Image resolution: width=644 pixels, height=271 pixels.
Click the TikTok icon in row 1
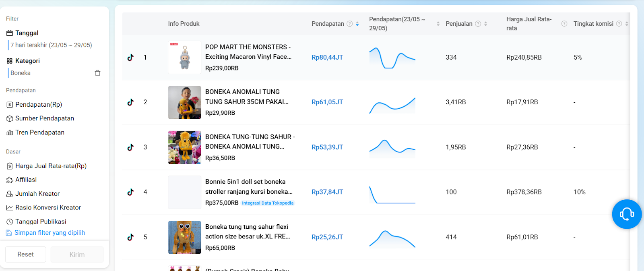(x=130, y=58)
